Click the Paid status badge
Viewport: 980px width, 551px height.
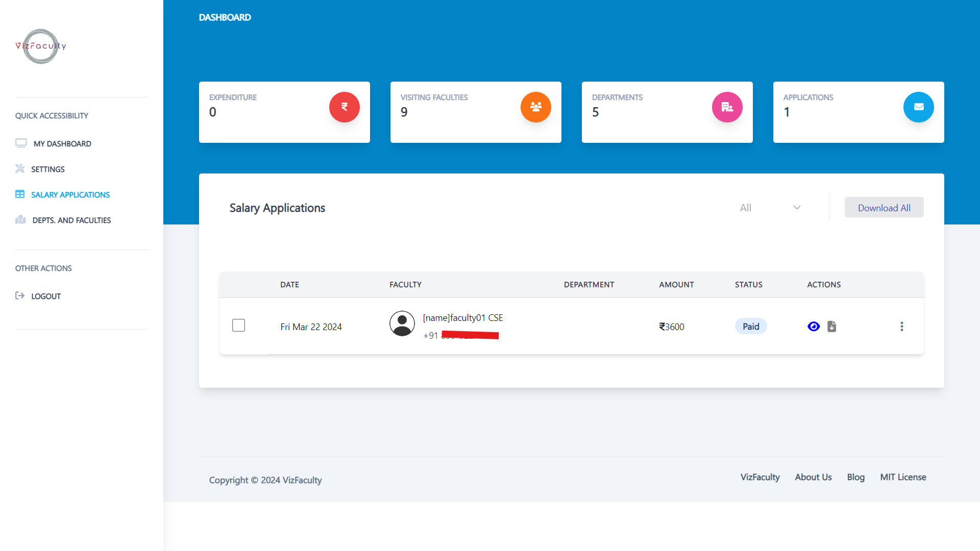pos(751,327)
